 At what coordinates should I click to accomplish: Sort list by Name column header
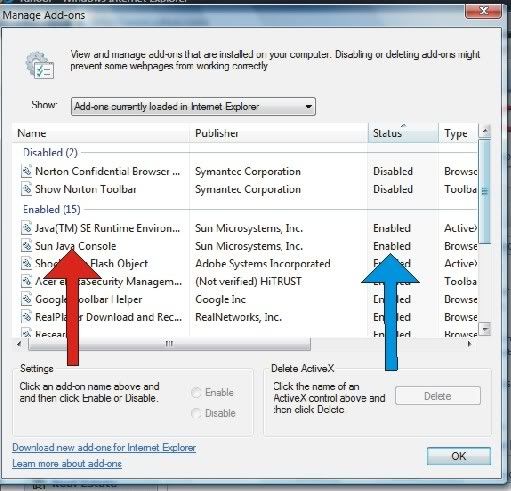[101, 133]
